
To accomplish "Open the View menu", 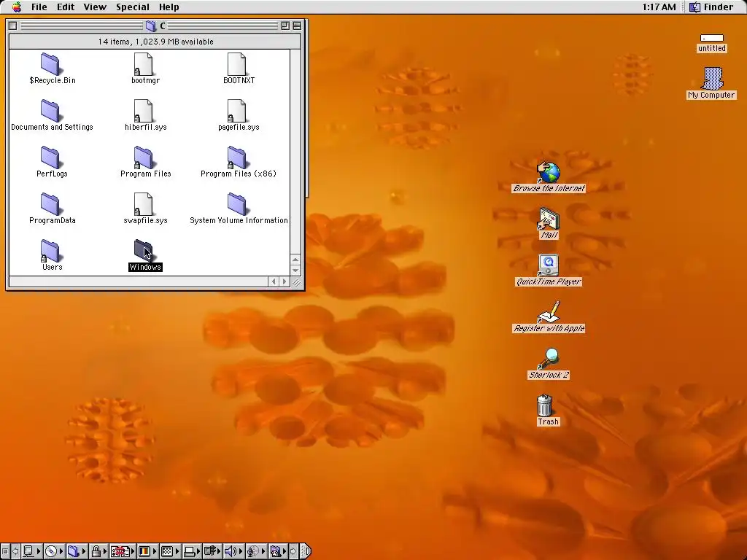I will click(95, 7).
